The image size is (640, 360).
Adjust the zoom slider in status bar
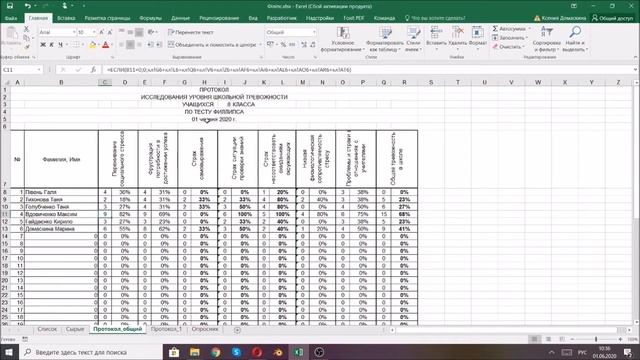(x=596, y=339)
